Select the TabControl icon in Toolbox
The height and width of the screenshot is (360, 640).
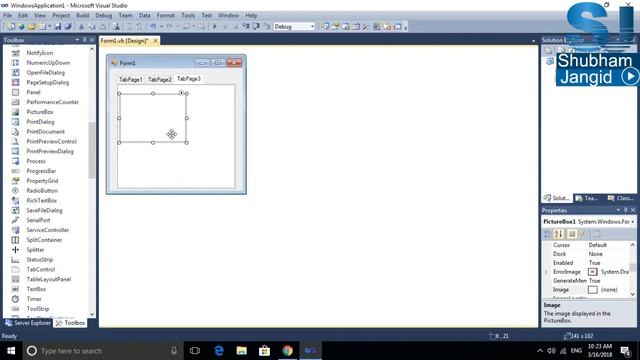click(x=16, y=269)
